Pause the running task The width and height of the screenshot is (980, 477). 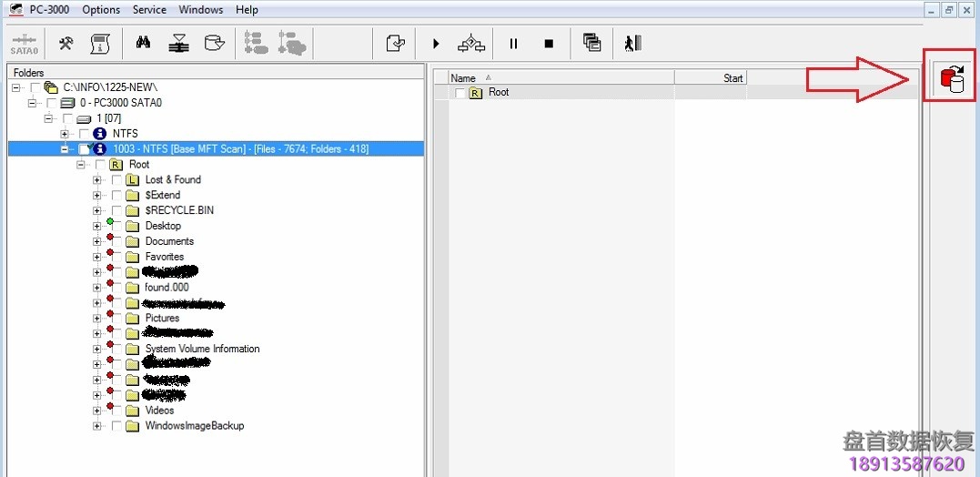point(513,43)
